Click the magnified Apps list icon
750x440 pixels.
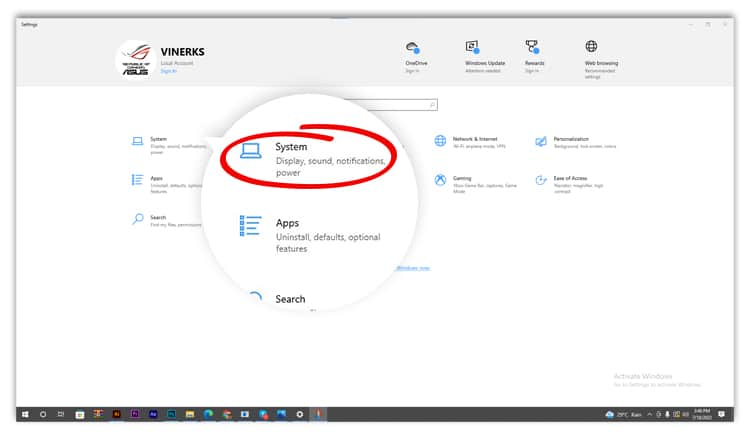250,226
